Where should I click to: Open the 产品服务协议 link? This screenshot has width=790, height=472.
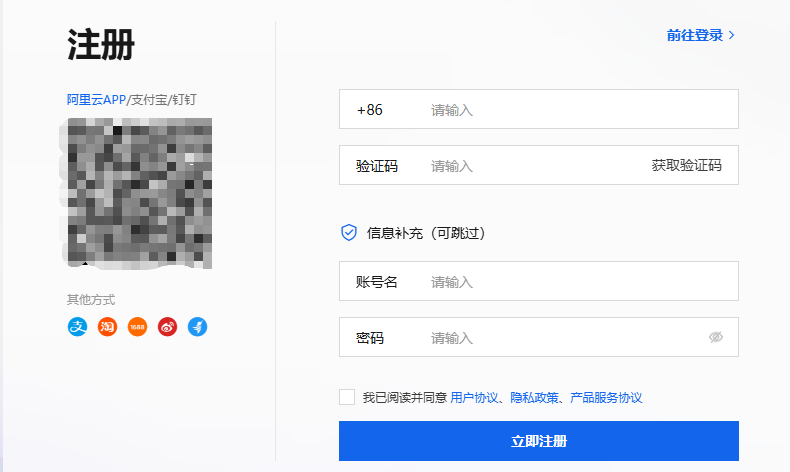coord(606,398)
